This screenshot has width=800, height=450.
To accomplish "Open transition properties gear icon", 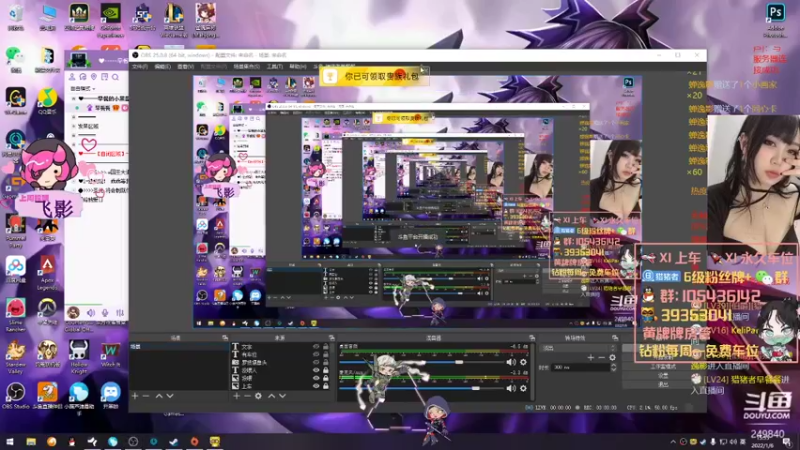I will coord(612,358).
